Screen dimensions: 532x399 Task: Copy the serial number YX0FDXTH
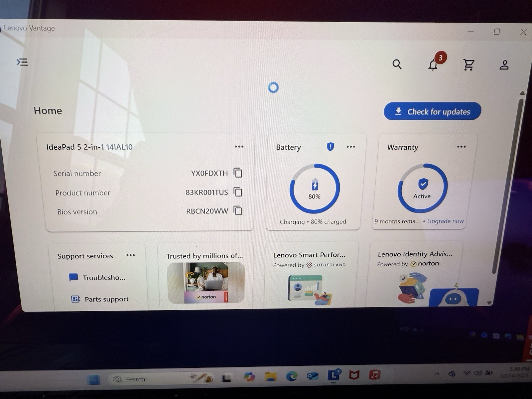click(238, 173)
